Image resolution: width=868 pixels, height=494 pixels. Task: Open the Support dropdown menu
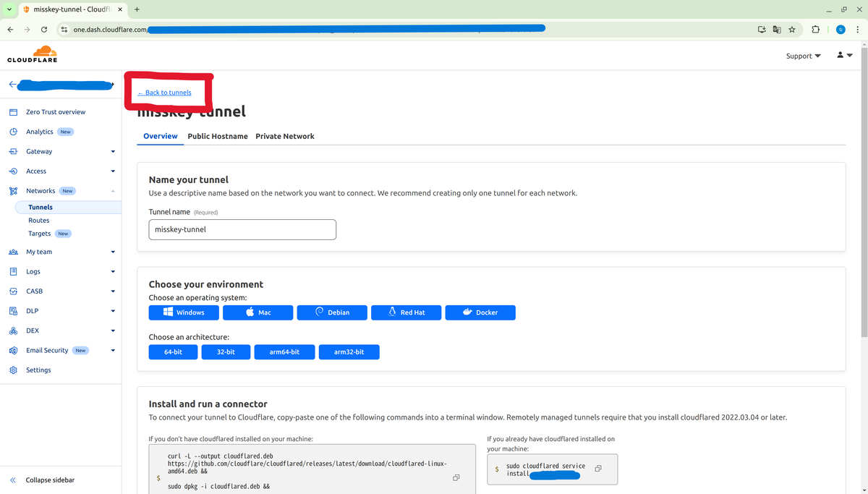click(x=803, y=56)
